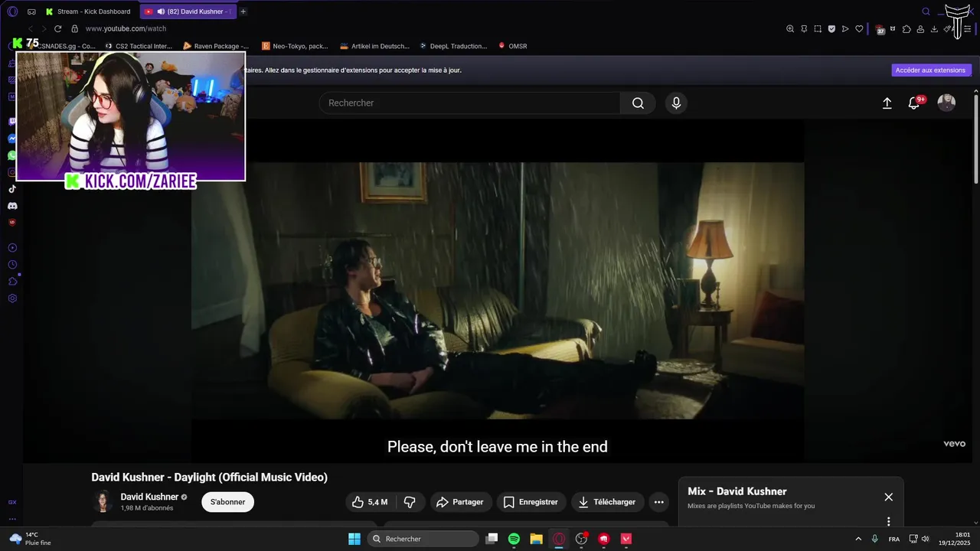The image size is (980, 551).
Task: Go back with the browser back arrow
Action: pos(30,29)
